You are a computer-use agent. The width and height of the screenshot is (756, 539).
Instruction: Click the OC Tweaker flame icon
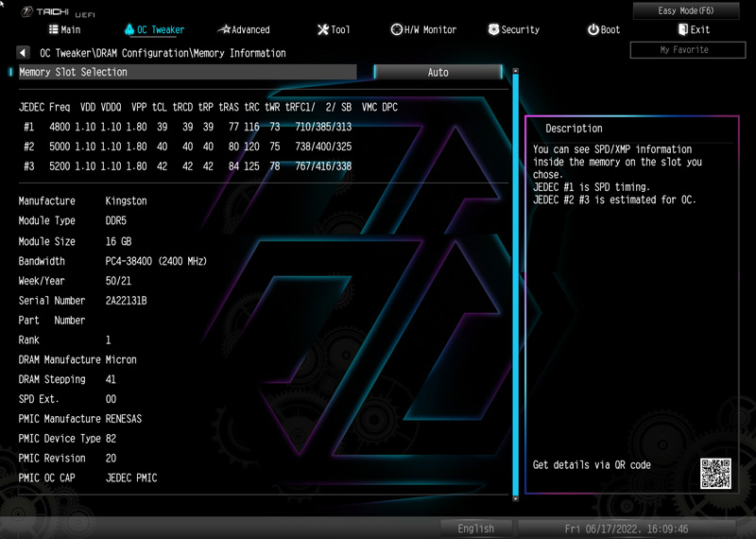click(x=129, y=29)
